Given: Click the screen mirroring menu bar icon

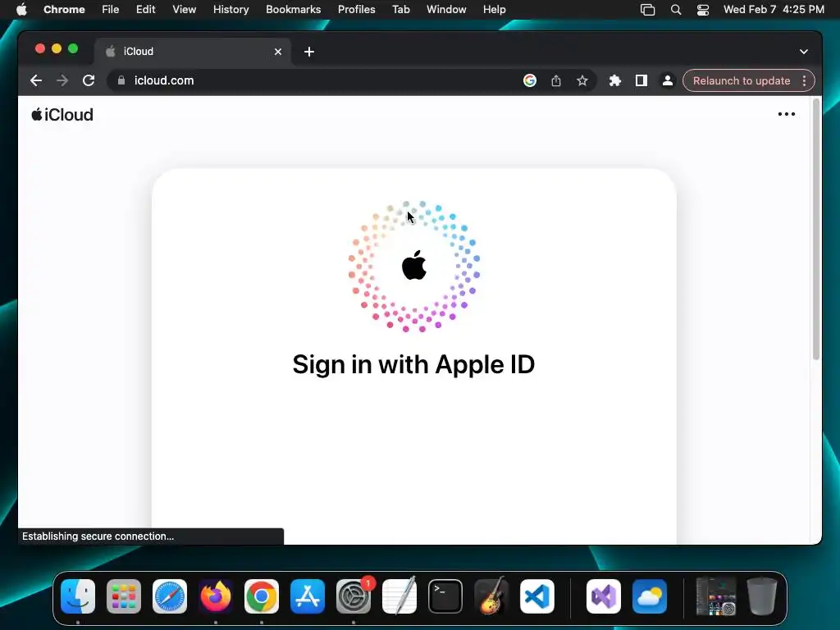Looking at the screenshot, I should pyautogui.click(x=648, y=10).
